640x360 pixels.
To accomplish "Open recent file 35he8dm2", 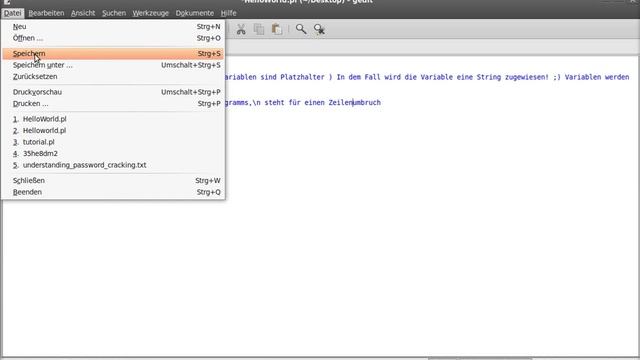I will click(x=113, y=153).
